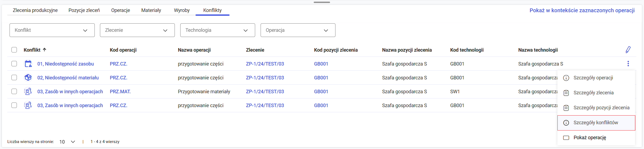The height and width of the screenshot is (149, 644).
Task: Click Pokaż w kontekście zaznaczonych operacji link
Action: point(582,10)
